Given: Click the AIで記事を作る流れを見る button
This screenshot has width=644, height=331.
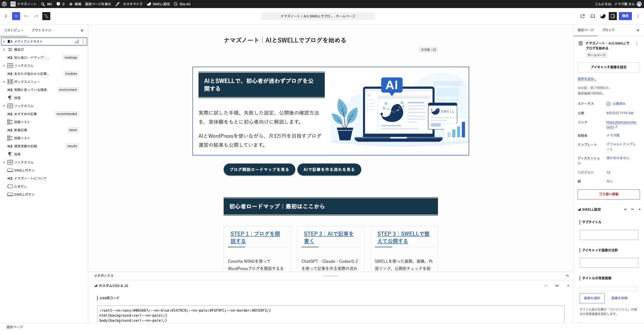Looking at the screenshot, I should (329, 170).
